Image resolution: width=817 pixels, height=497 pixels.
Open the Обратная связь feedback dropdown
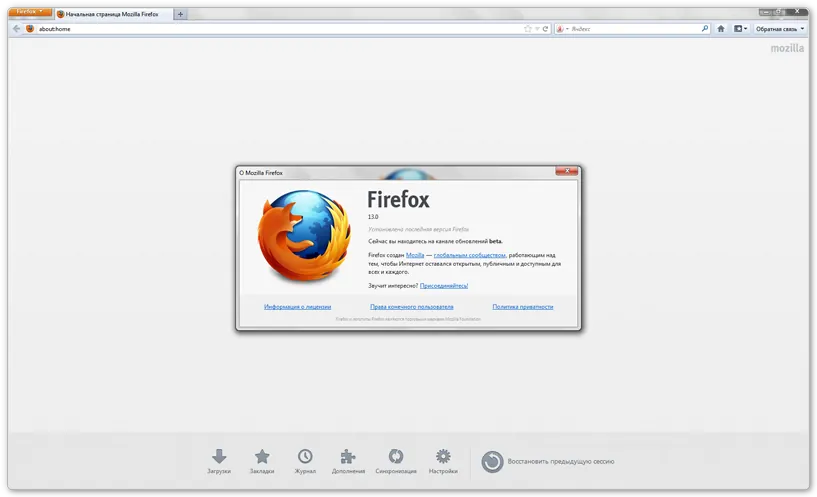pos(780,29)
